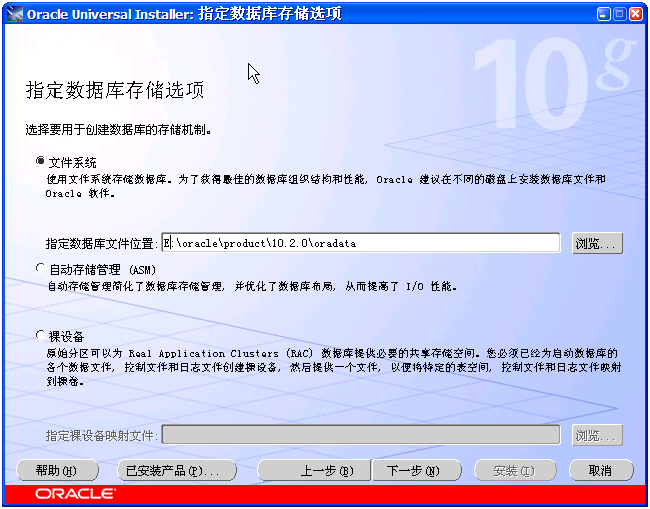Click the ORACLE logo in red footer
The height and width of the screenshot is (509, 650).
(75, 494)
